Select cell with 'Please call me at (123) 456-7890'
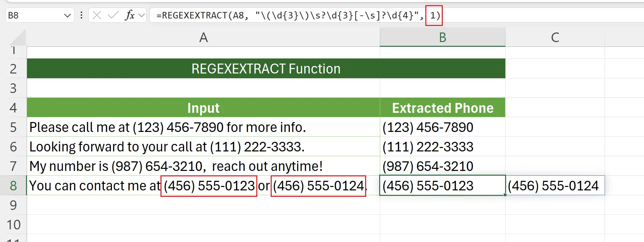644x242 pixels. click(x=203, y=127)
